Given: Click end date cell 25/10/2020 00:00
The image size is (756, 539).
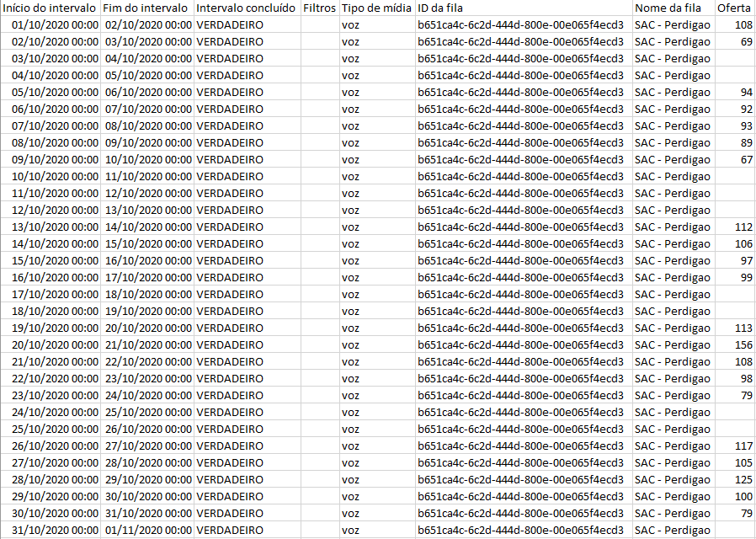Looking at the screenshot, I should (147, 413).
